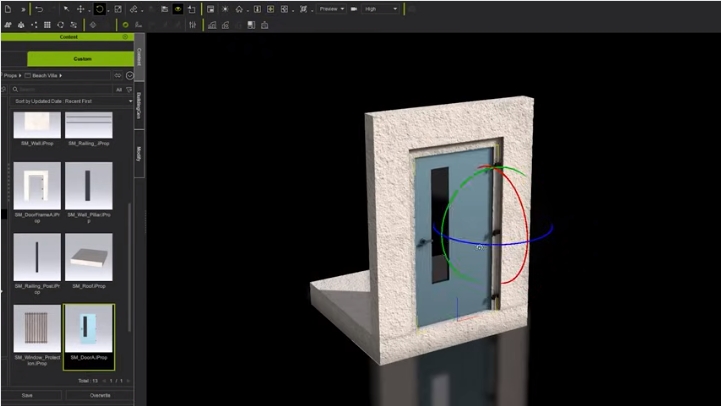
Task: Open the High quality dropdown
Action: tap(380, 9)
